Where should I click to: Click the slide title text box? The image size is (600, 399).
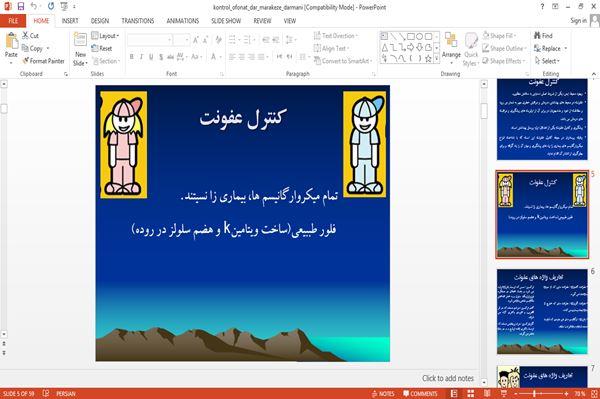(243, 118)
